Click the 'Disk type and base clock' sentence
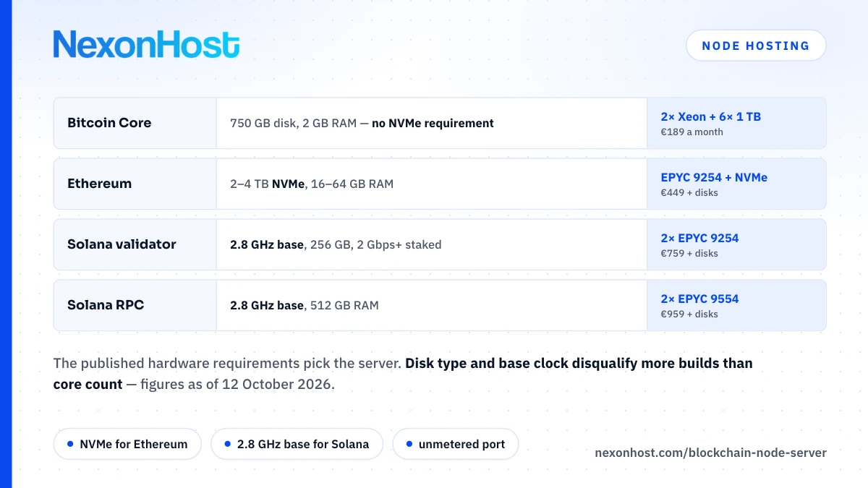The image size is (868, 488). [403, 374]
